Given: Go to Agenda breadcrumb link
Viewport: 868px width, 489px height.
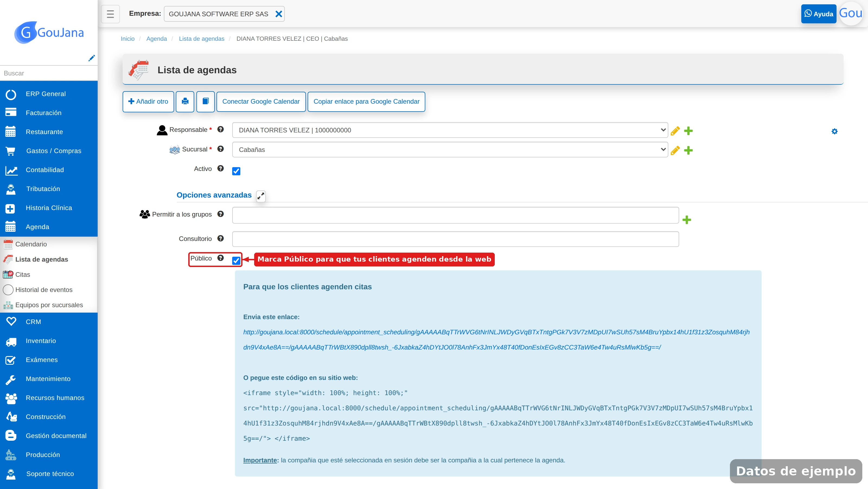Looking at the screenshot, I should (x=156, y=39).
